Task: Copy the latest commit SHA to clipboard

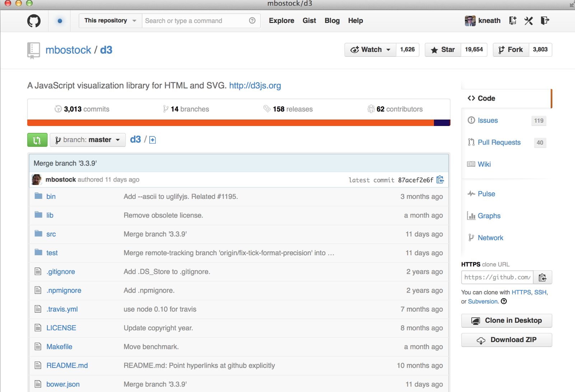Action: coord(440,180)
